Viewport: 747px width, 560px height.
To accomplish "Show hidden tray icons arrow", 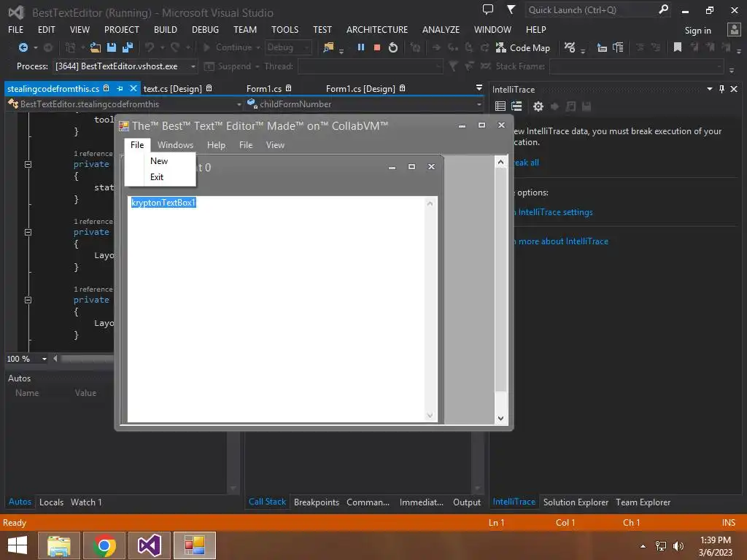I will (x=643, y=546).
